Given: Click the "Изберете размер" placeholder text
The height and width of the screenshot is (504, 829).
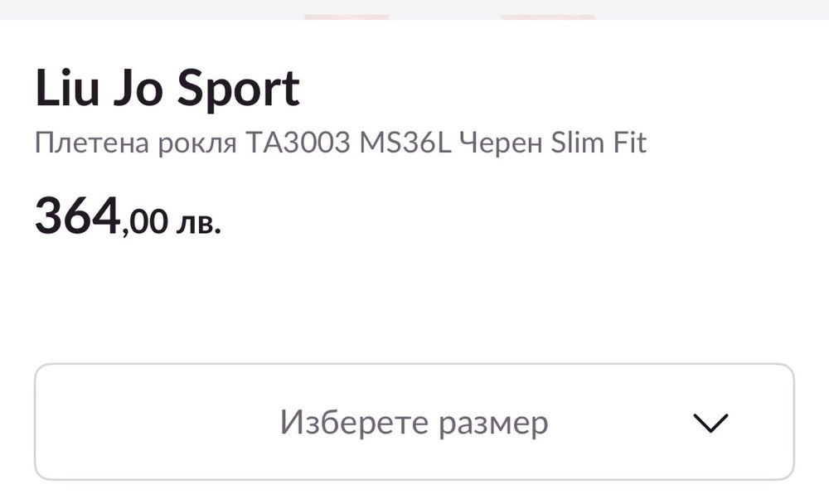Looking at the screenshot, I should point(414,423).
